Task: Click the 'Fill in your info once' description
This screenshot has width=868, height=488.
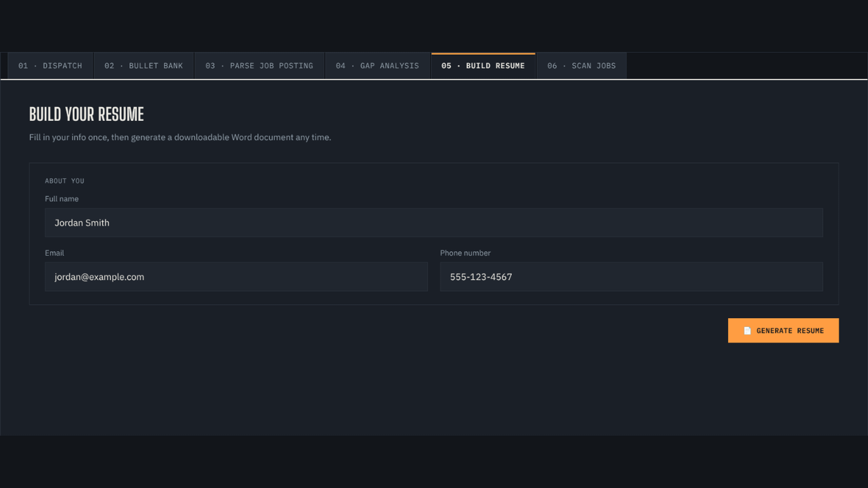Action: coord(180,137)
